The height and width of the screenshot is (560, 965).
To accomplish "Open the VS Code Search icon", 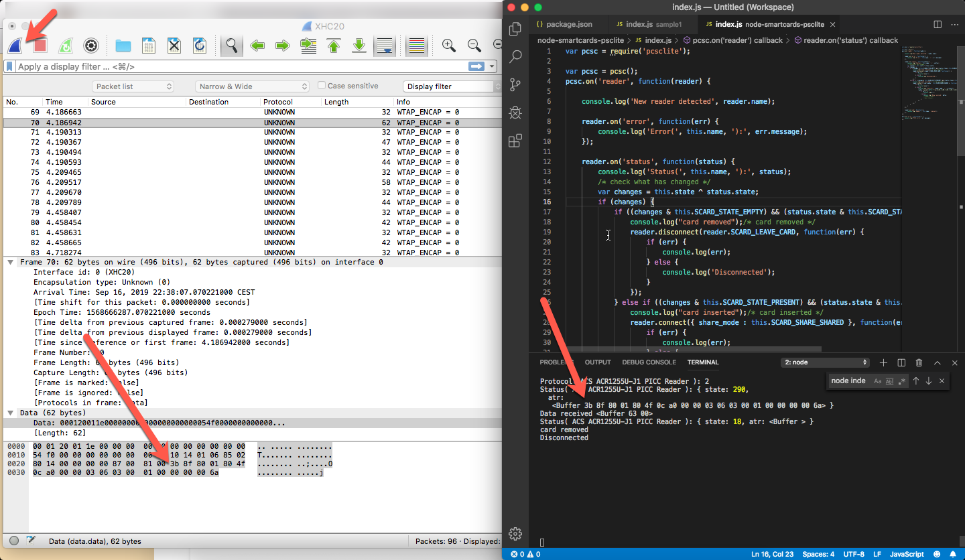I will [515, 57].
